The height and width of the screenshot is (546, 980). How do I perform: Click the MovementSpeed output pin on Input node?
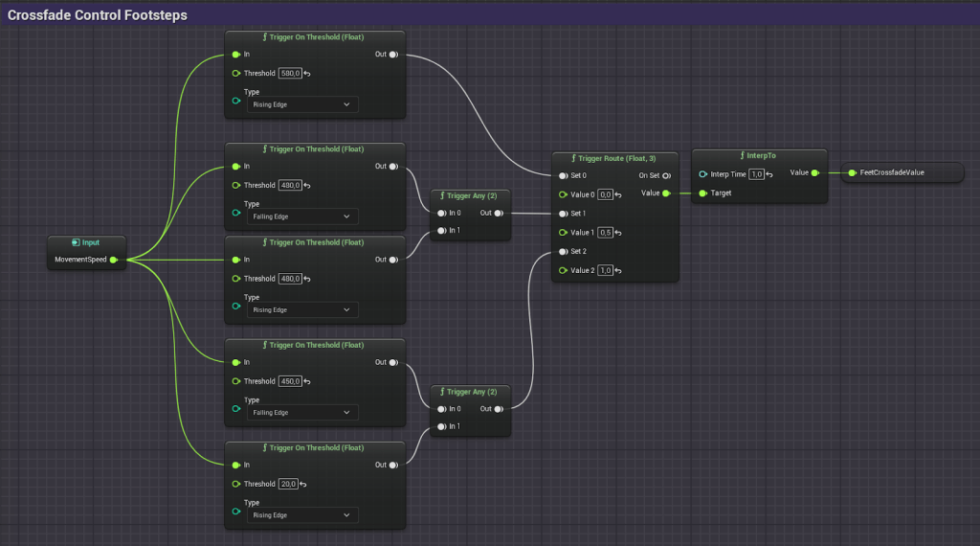click(114, 260)
